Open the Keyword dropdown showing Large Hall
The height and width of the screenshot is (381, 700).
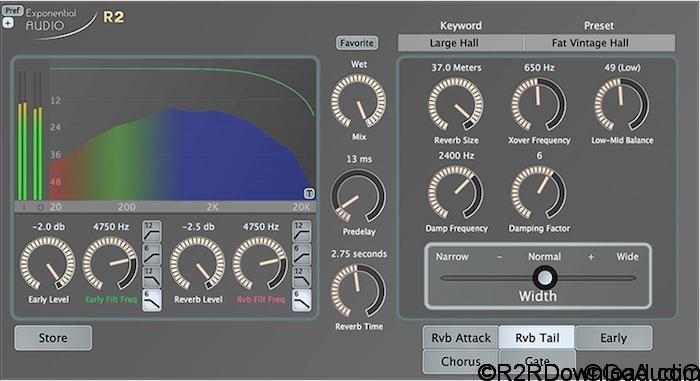tap(460, 43)
